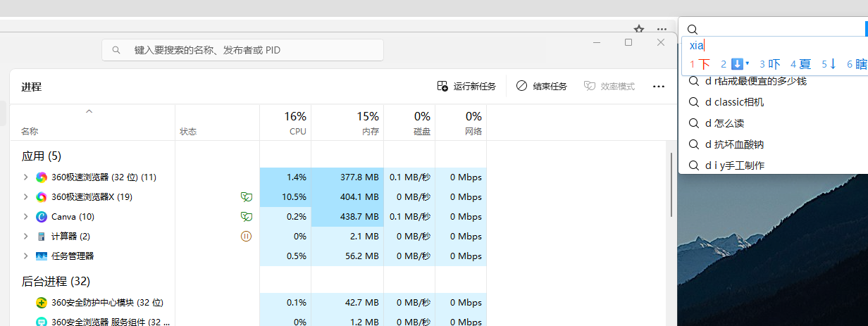Select the 'd 怎么读' search suggestion
This screenshot has width=868, height=326.
(x=724, y=123)
